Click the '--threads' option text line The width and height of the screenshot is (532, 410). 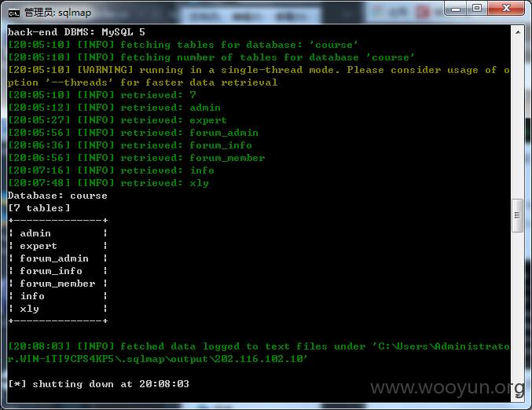142,82
